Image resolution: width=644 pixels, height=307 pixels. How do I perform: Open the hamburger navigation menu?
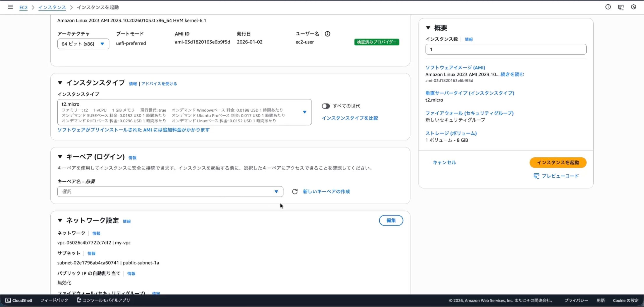tap(10, 7)
